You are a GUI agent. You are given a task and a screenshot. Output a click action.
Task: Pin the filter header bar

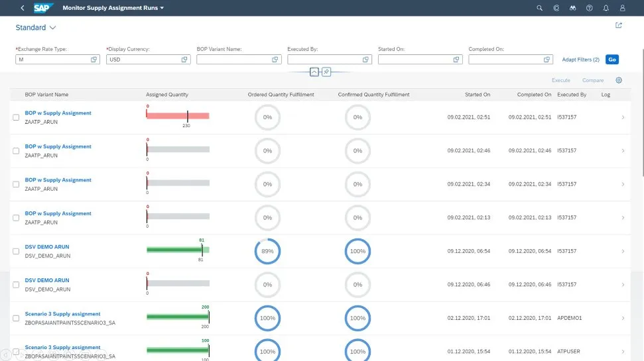pos(326,72)
